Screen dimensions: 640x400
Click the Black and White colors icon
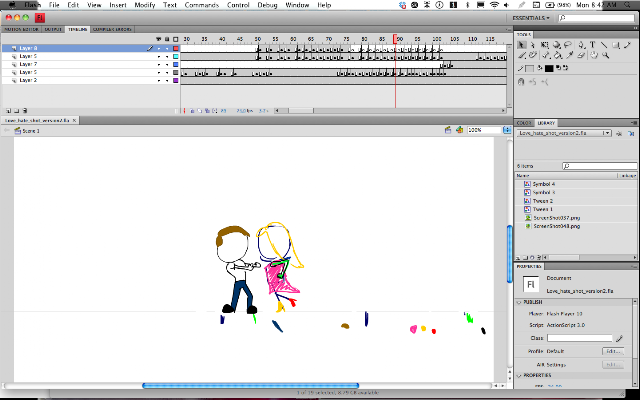point(558,68)
